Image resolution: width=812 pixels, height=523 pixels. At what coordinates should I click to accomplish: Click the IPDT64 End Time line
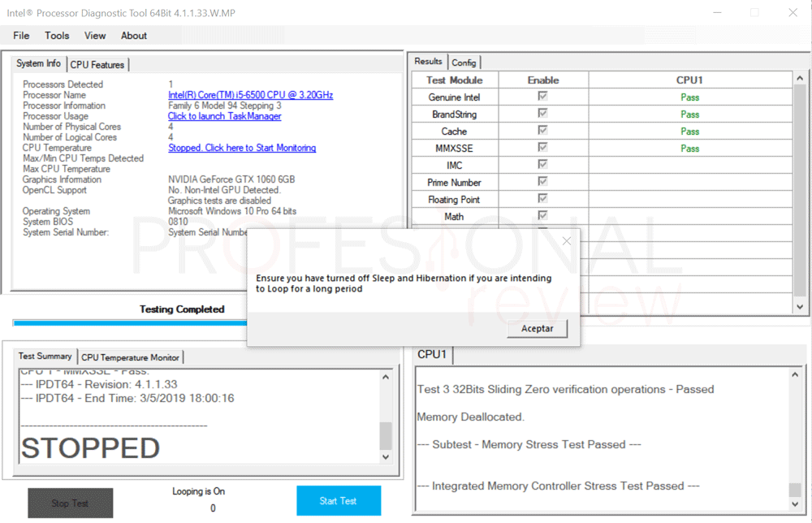(127, 398)
